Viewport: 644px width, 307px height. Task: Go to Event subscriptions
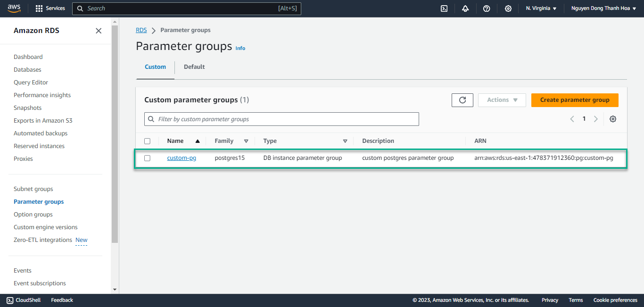tap(40, 283)
